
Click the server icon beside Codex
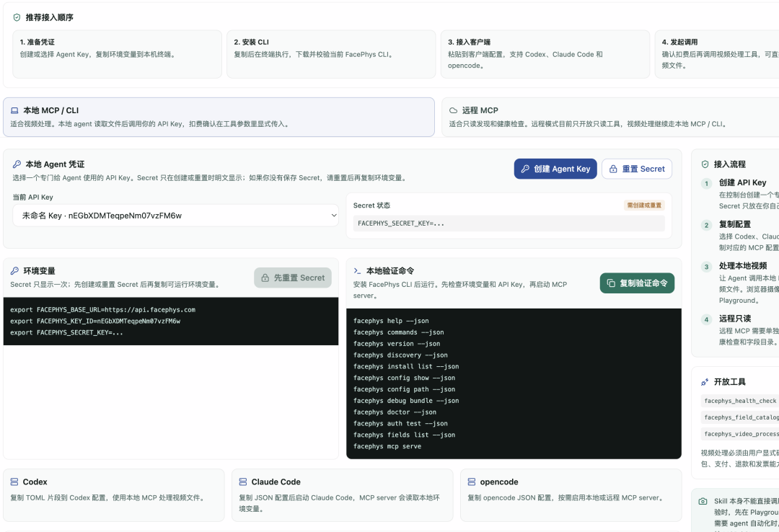(x=14, y=482)
